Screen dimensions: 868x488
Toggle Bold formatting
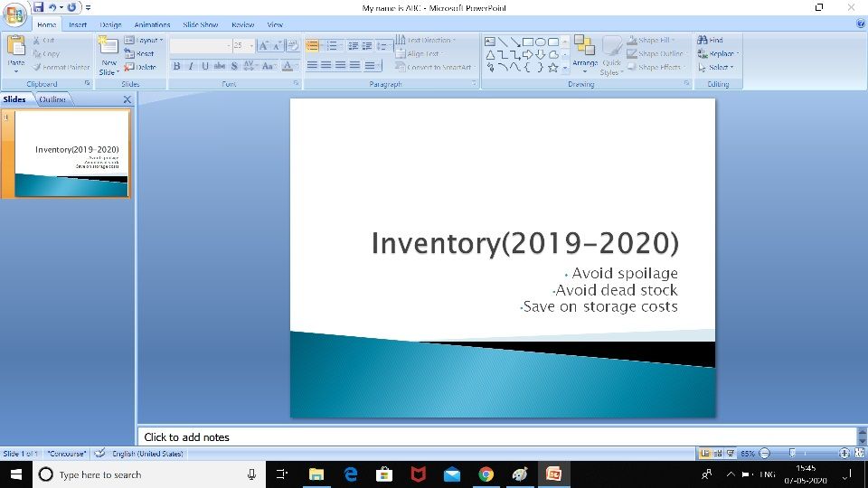click(x=176, y=66)
